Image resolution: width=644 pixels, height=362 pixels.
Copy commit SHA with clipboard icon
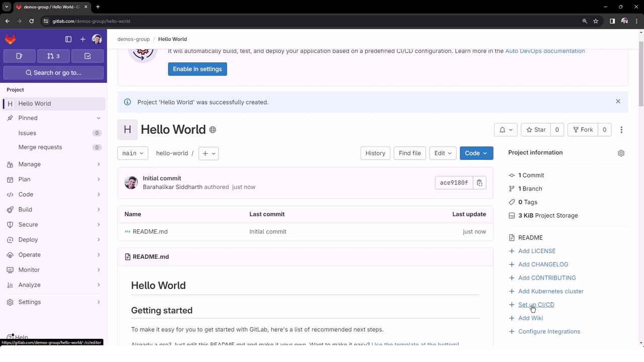tap(479, 183)
